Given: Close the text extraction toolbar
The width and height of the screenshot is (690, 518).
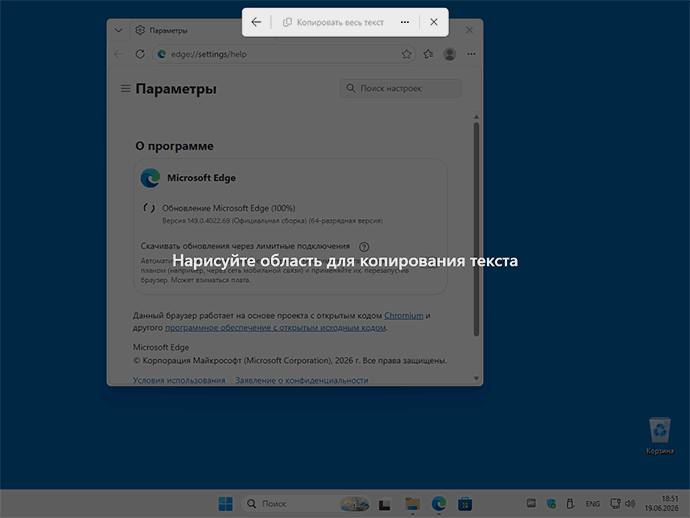Looking at the screenshot, I should point(434,22).
